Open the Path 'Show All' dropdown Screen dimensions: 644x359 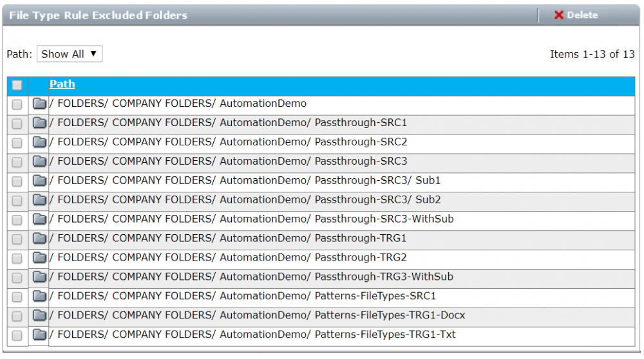[69, 54]
